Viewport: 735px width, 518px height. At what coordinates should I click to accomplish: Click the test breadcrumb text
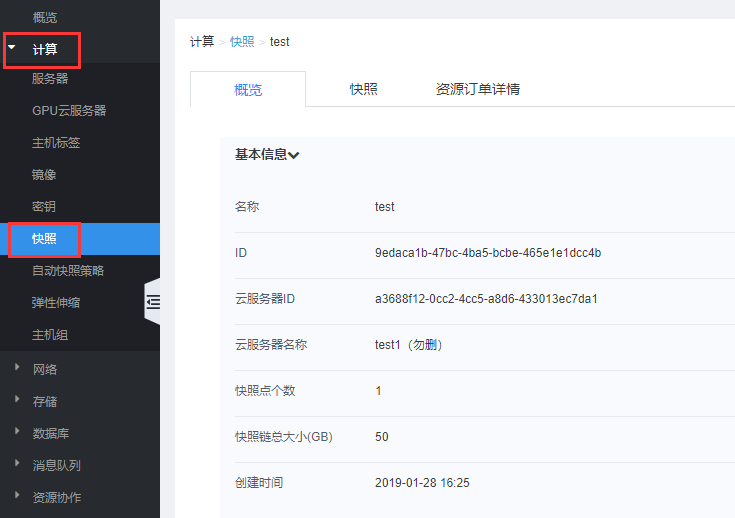(x=280, y=42)
